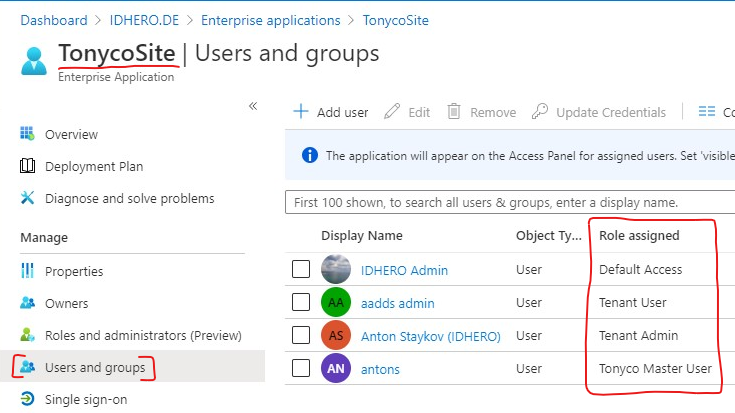735x413 pixels.
Task: Click the Single sign-on icon
Action: pyautogui.click(x=27, y=400)
